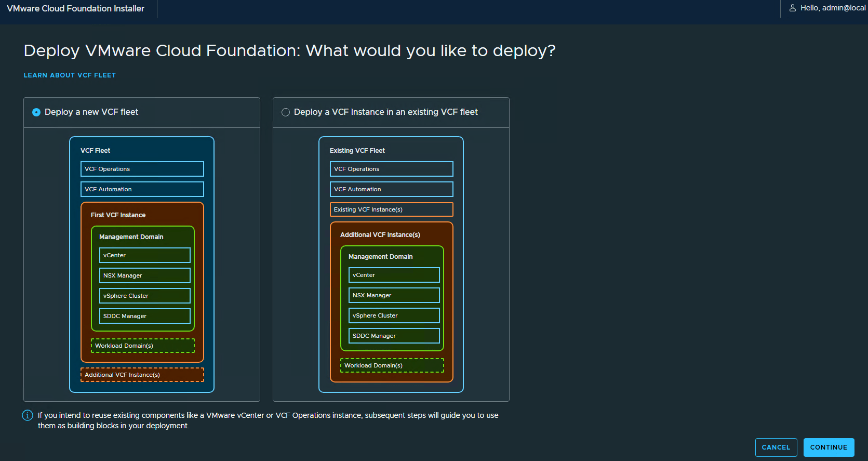Click Workload Domain(s) box in Existing VCF Fleet diagram
868x461 pixels.
point(392,365)
